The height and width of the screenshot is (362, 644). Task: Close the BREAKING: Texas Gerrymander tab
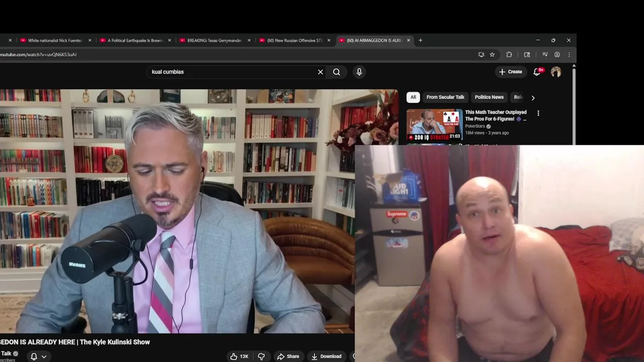[249, 40]
